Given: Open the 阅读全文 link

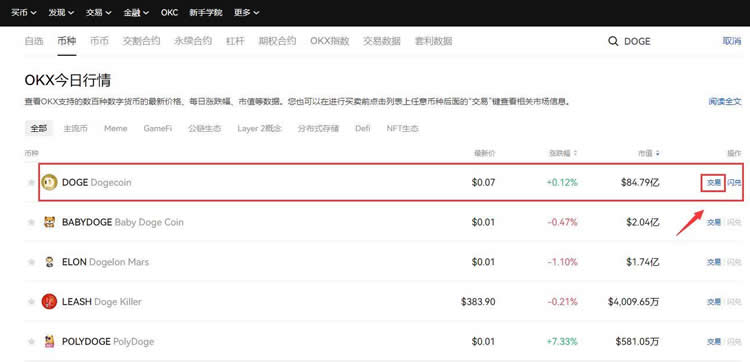Looking at the screenshot, I should (725, 101).
